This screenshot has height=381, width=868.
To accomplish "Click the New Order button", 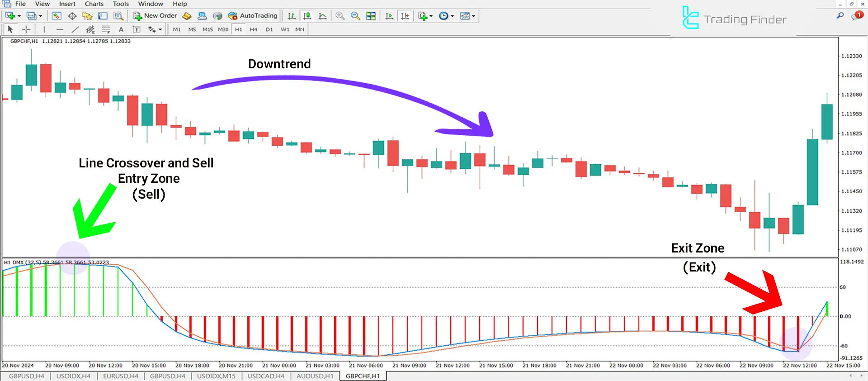I will tap(155, 16).
